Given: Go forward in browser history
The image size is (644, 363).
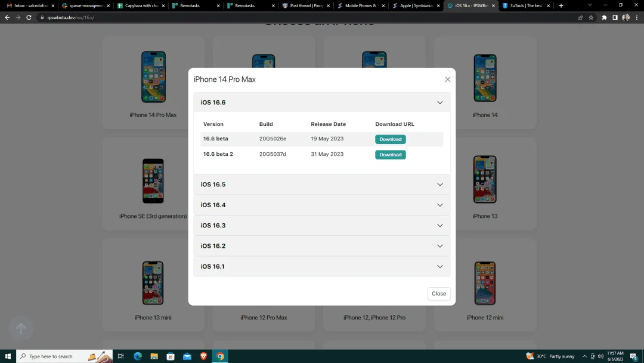Looking at the screenshot, I should coord(18,18).
